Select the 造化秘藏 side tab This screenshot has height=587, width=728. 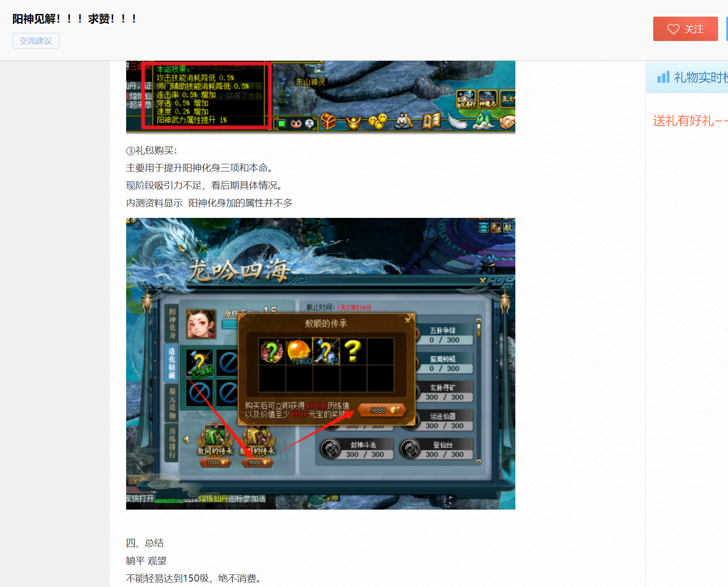pyautogui.click(x=172, y=363)
